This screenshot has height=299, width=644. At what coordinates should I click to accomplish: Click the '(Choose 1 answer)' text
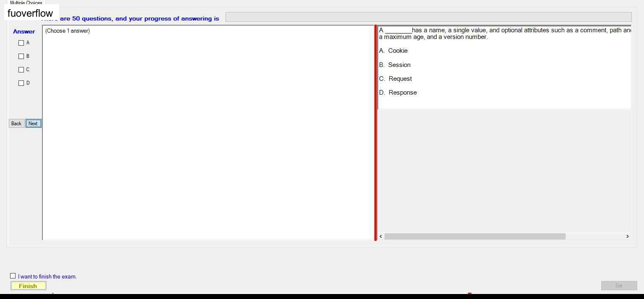(x=68, y=31)
